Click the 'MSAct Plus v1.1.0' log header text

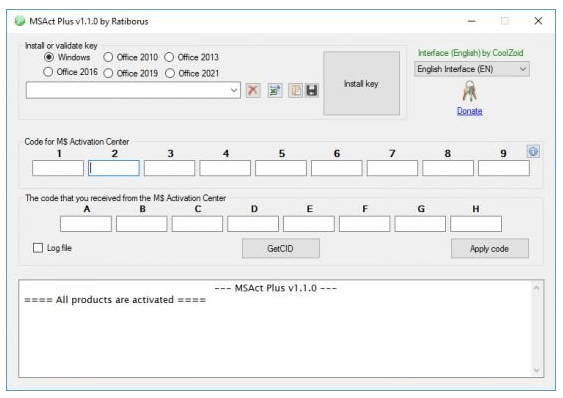[276, 288]
